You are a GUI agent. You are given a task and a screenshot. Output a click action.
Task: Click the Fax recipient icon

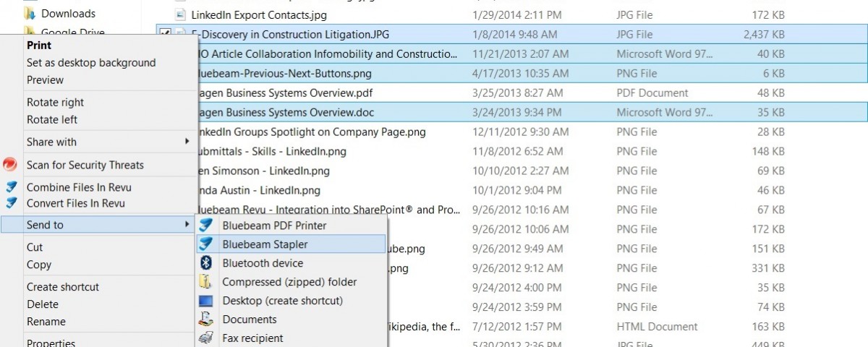point(206,338)
